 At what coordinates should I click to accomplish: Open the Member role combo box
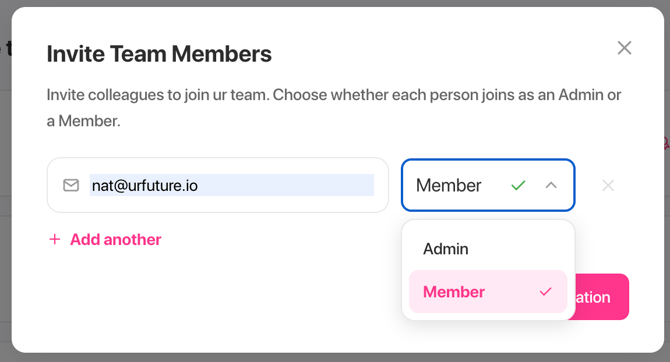488,185
